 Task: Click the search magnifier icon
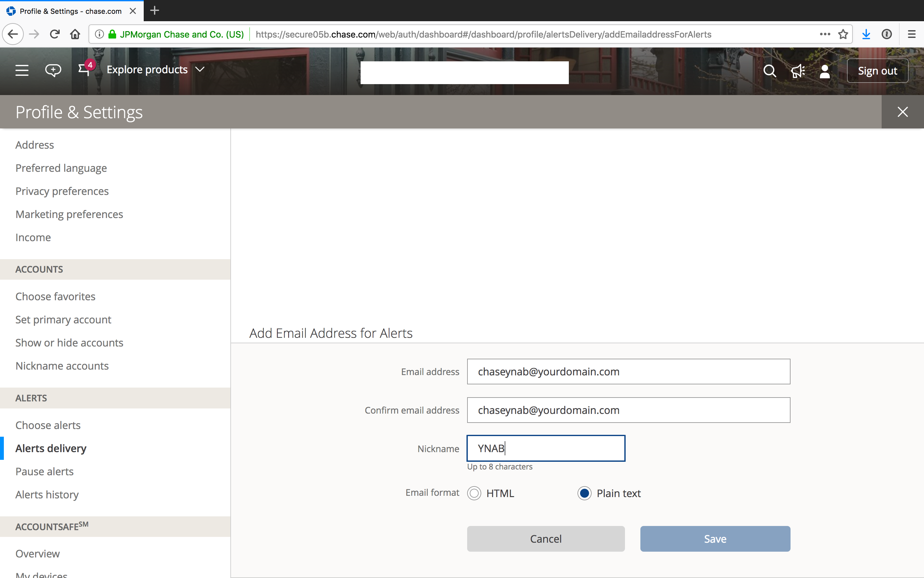(769, 71)
